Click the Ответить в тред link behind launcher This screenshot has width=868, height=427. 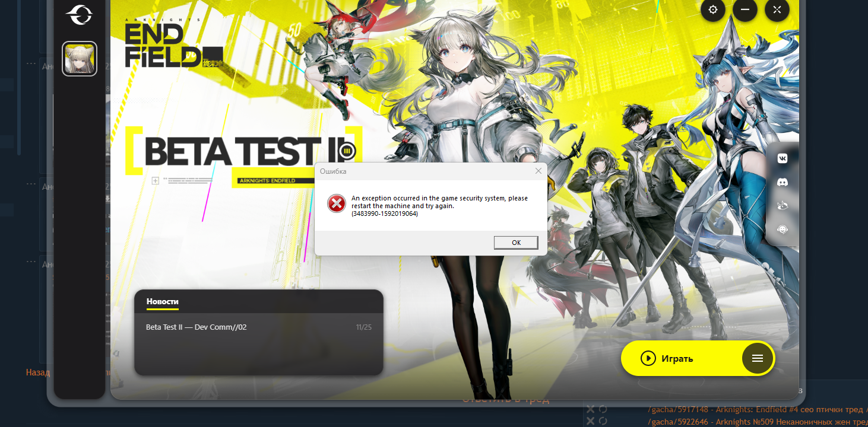[506, 399]
